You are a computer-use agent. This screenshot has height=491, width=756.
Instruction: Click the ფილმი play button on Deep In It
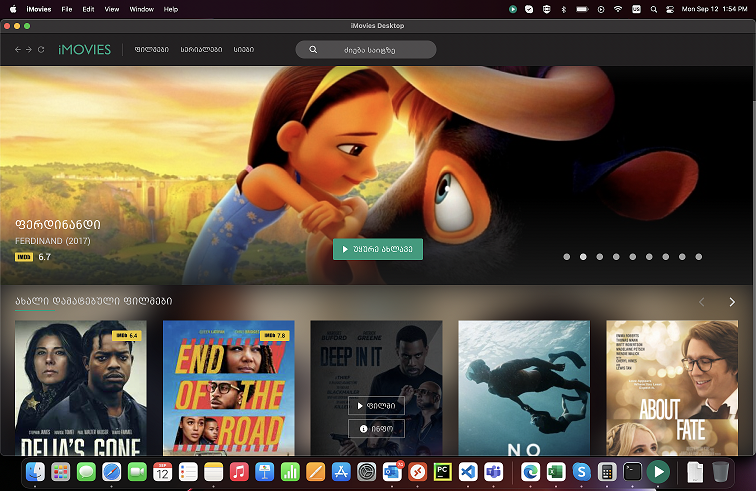376,406
